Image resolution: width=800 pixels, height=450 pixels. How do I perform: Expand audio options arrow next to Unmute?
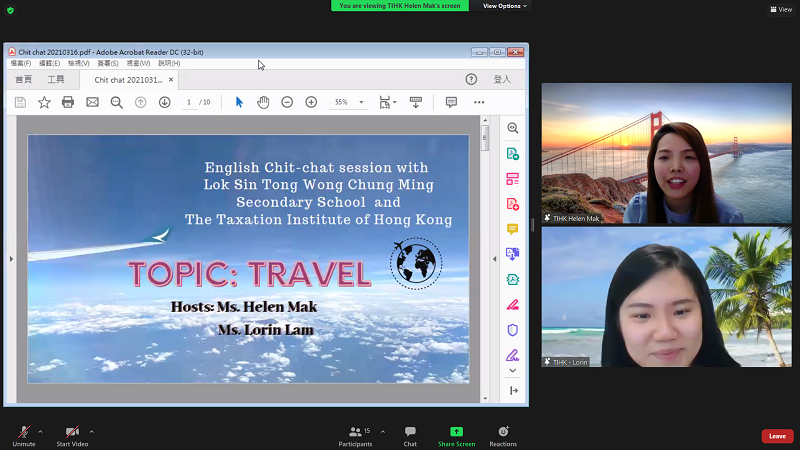coord(40,431)
